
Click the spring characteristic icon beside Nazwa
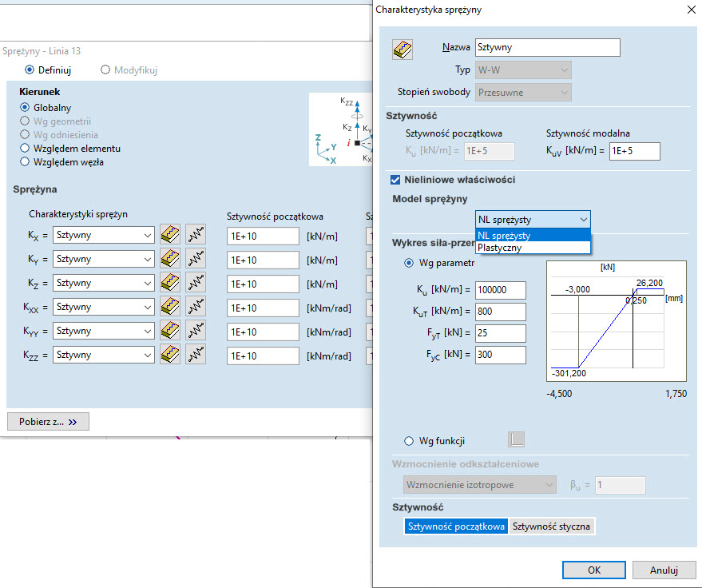pos(402,49)
